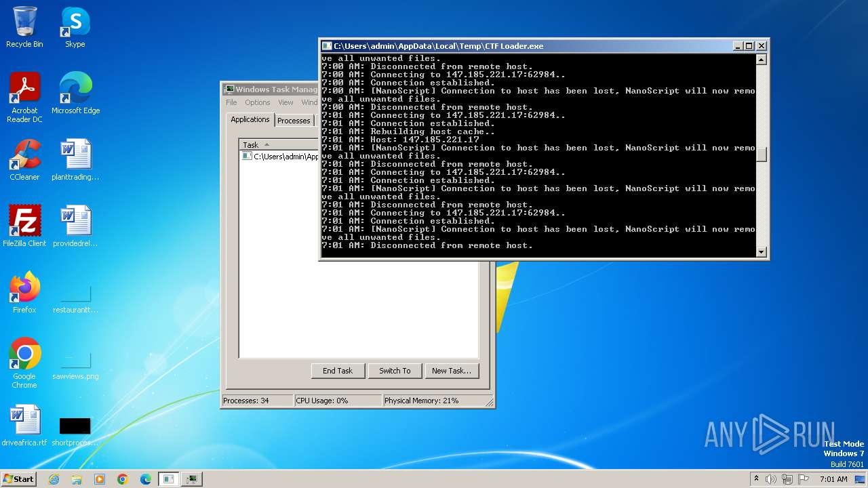Click the Processes: 34 status entry
This screenshot has height=488, width=868.
pos(258,401)
